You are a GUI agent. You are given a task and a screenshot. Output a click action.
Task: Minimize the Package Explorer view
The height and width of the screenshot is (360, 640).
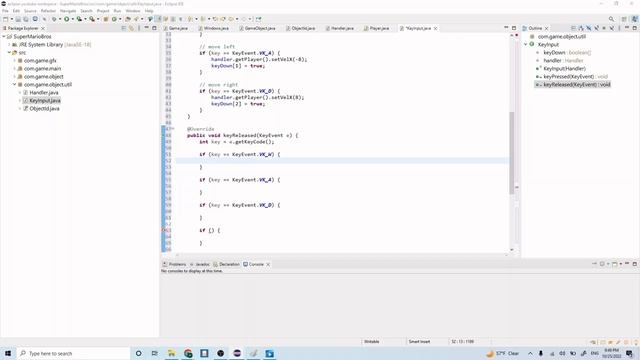point(147,28)
